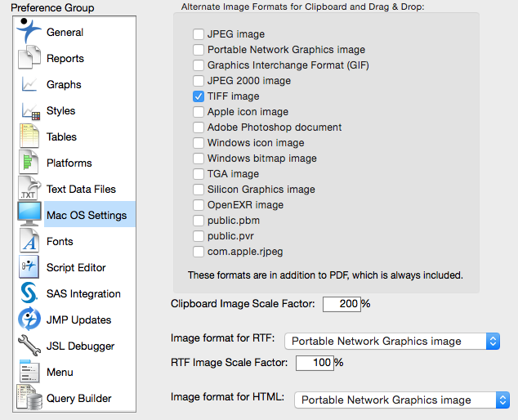Switch to the Platforms preference group
Viewport: 518px width, 420px height.
click(69, 163)
